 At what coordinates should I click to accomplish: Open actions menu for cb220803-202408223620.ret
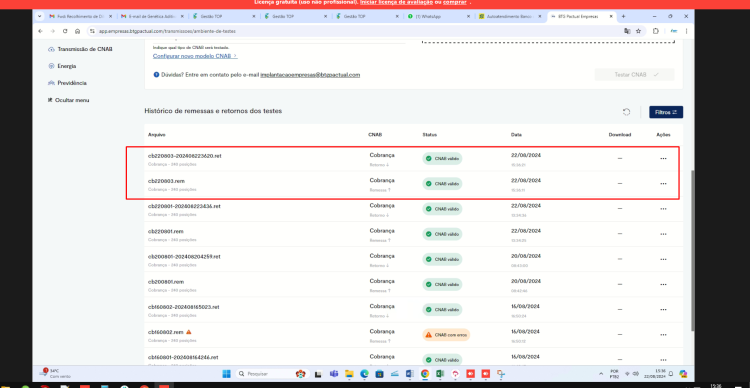(663, 158)
